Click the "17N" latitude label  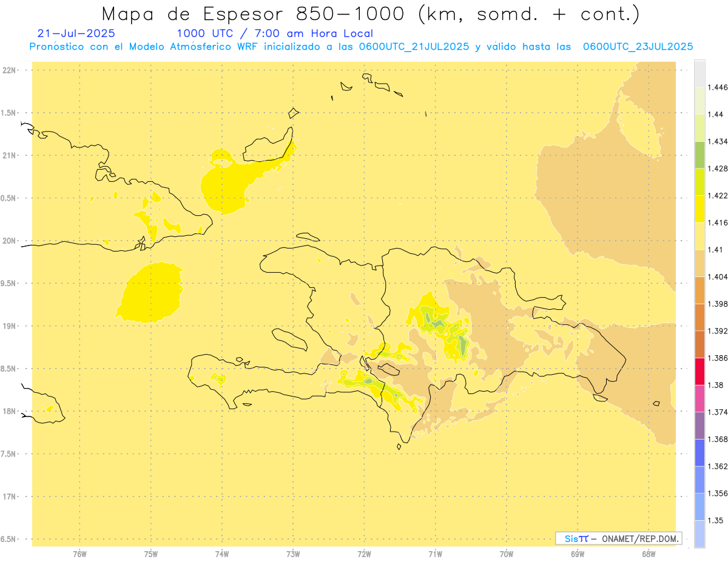point(9,497)
